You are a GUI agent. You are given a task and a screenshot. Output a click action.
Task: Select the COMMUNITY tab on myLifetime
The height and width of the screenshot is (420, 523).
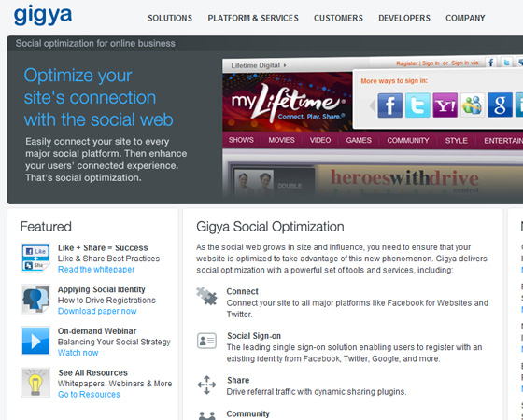[x=408, y=140]
